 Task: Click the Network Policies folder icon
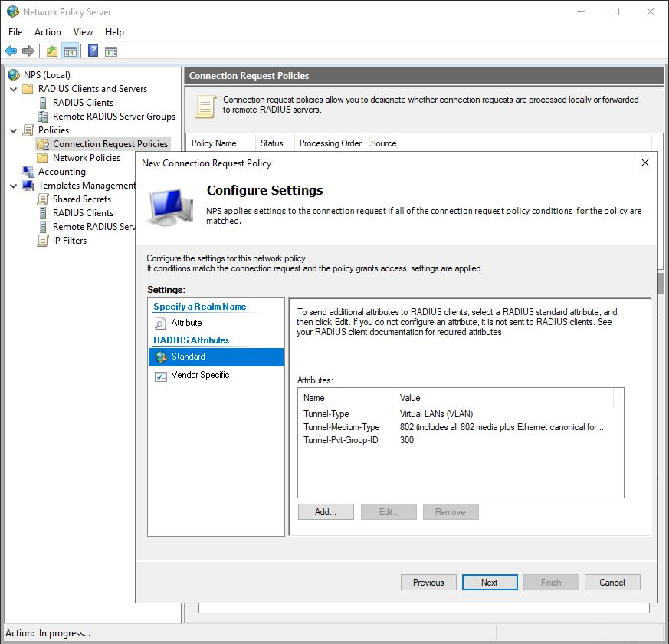(42, 158)
